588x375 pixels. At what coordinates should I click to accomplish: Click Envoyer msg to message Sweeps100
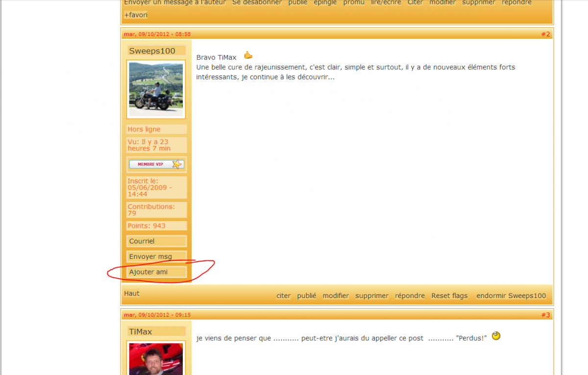157,256
